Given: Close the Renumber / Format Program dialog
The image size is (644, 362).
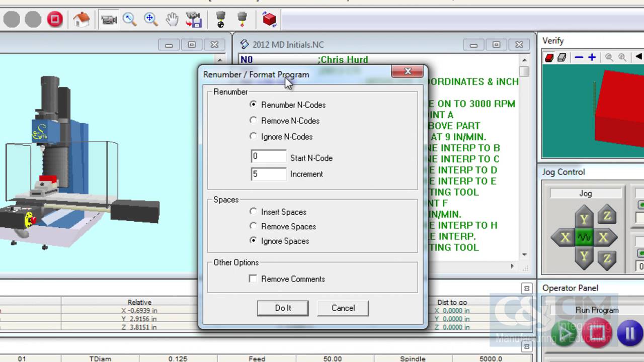Looking at the screenshot, I should pos(408,71).
